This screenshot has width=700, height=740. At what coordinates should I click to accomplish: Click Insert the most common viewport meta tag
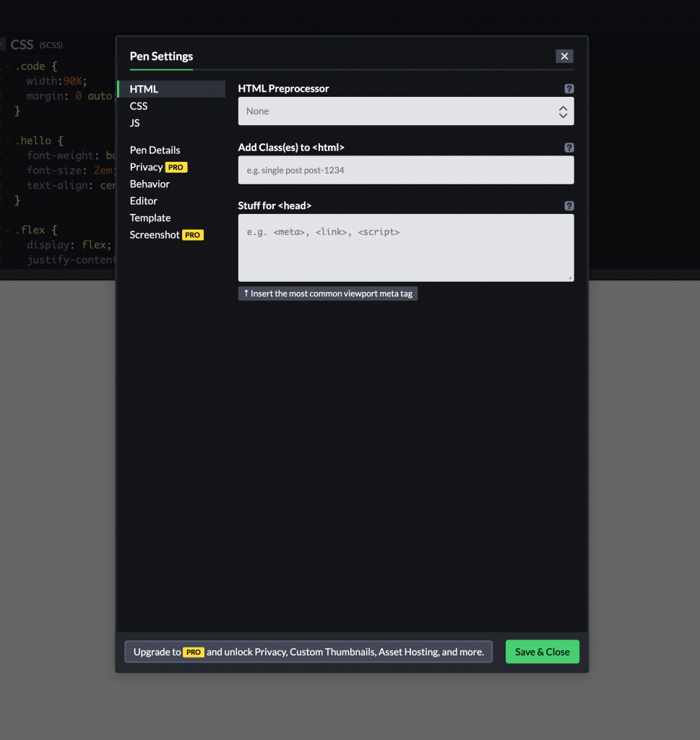click(327, 293)
